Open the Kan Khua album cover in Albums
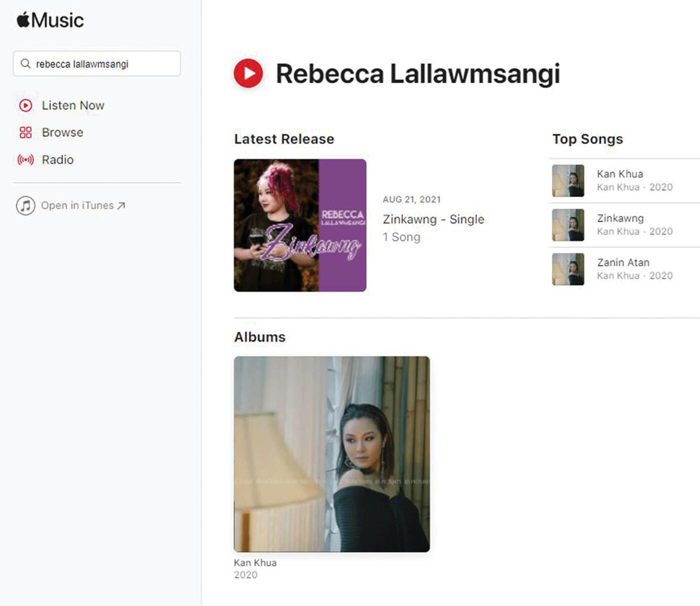700x606 pixels. tap(332, 454)
